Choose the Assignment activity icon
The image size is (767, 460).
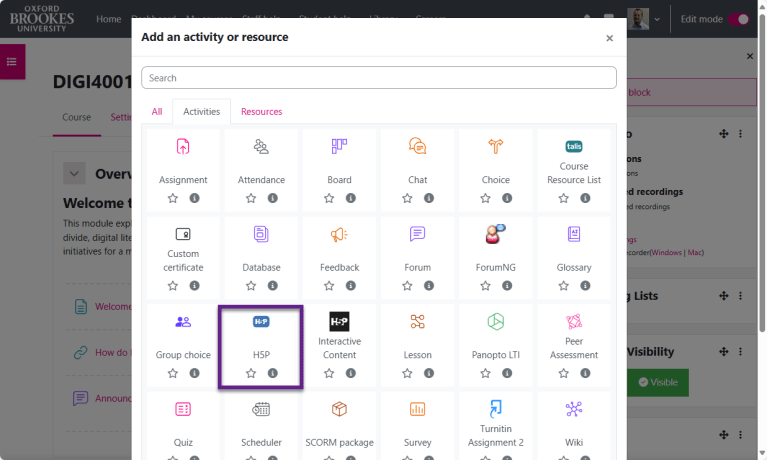click(x=183, y=146)
